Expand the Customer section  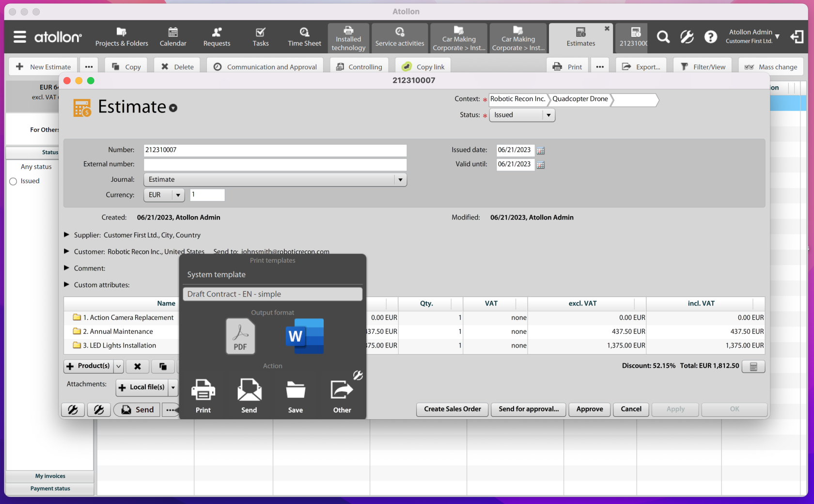pyautogui.click(x=67, y=251)
